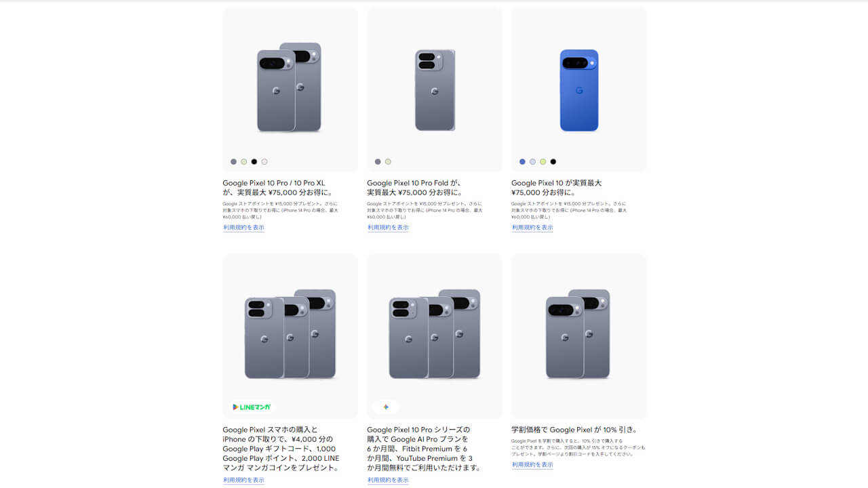Click the LINE Manga logo badge
The width and height of the screenshot is (868, 488).
coord(252,407)
